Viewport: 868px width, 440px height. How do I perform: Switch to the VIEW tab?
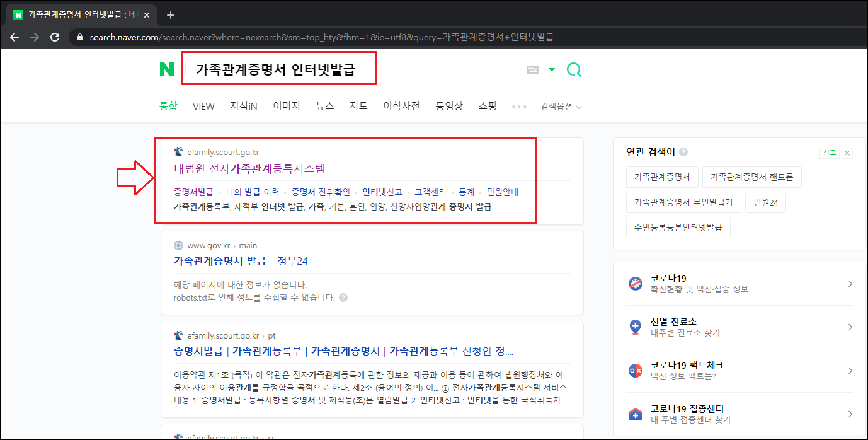tap(203, 107)
